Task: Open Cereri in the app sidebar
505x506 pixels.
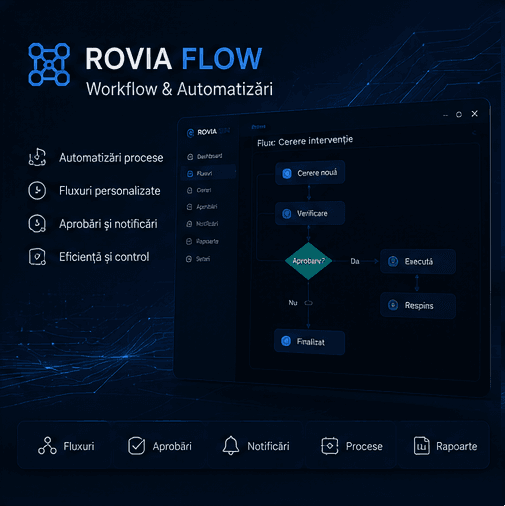Action: tap(199, 190)
